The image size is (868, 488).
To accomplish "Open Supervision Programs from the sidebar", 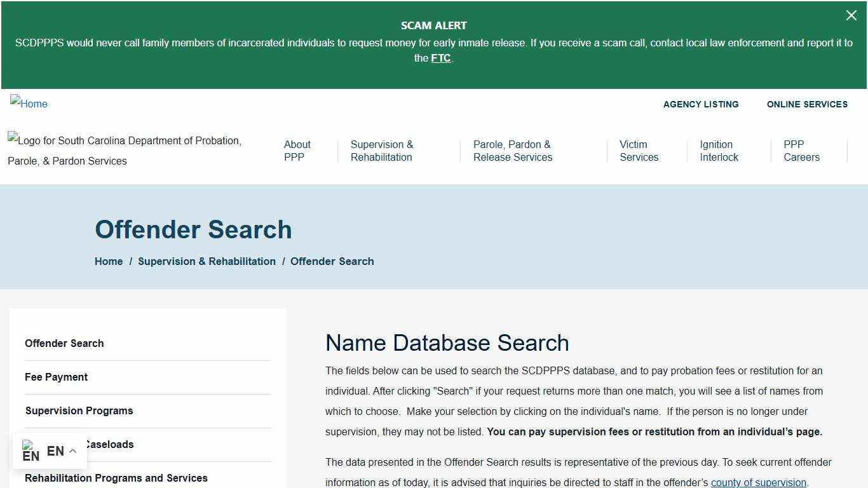I will (x=79, y=410).
